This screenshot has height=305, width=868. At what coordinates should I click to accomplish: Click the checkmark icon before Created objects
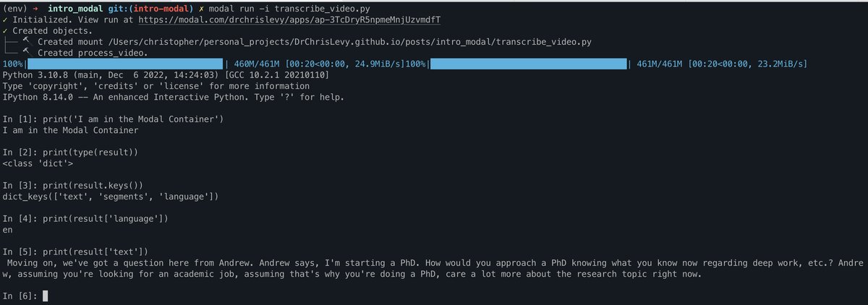pyautogui.click(x=6, y=31)
